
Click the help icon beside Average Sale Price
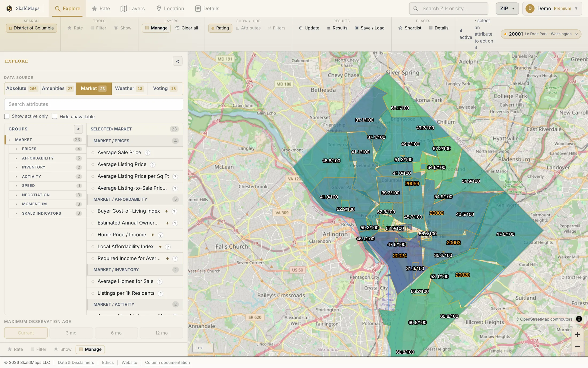point(147,153)
